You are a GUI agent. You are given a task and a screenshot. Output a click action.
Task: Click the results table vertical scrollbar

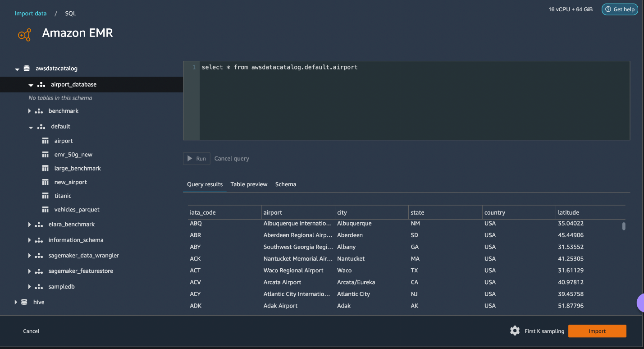[x=624, y=226]
